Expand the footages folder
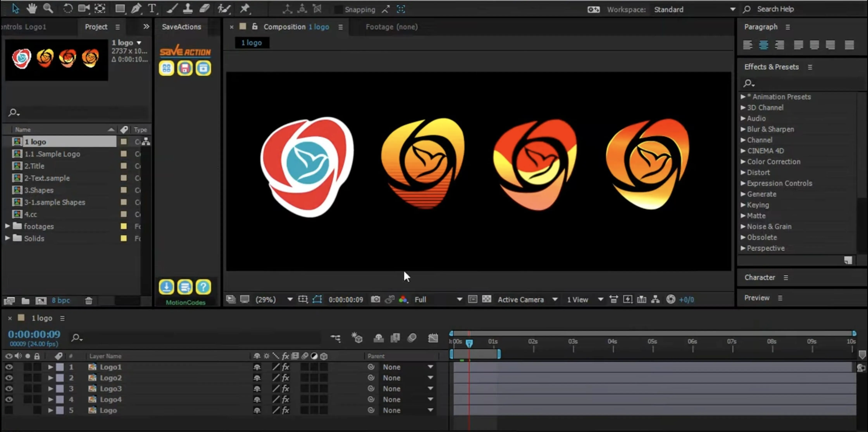The height and width of the screenshot is (432, 868). click(x=7, y=226)
